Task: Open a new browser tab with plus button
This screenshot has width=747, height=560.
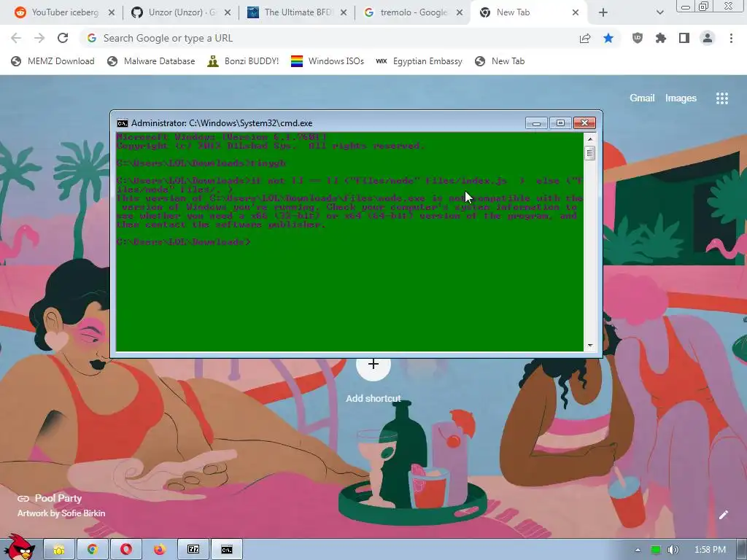Action: click(x=603, y=13)
